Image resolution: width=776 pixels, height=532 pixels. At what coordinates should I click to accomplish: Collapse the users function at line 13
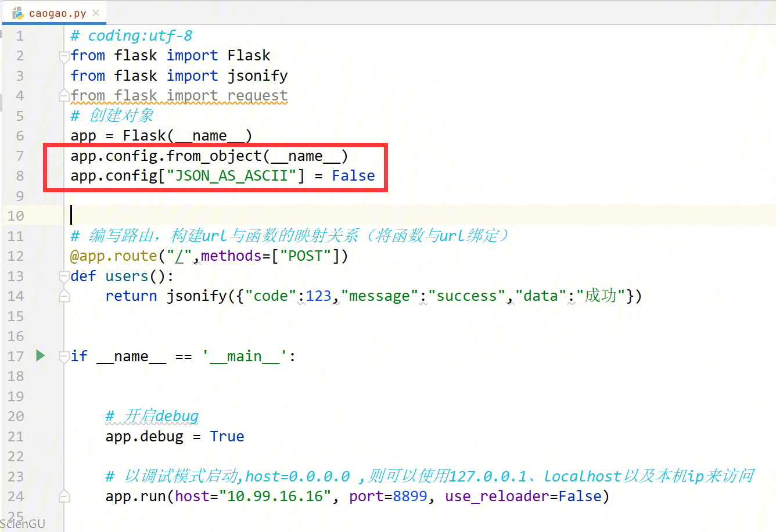pos(64,276)
